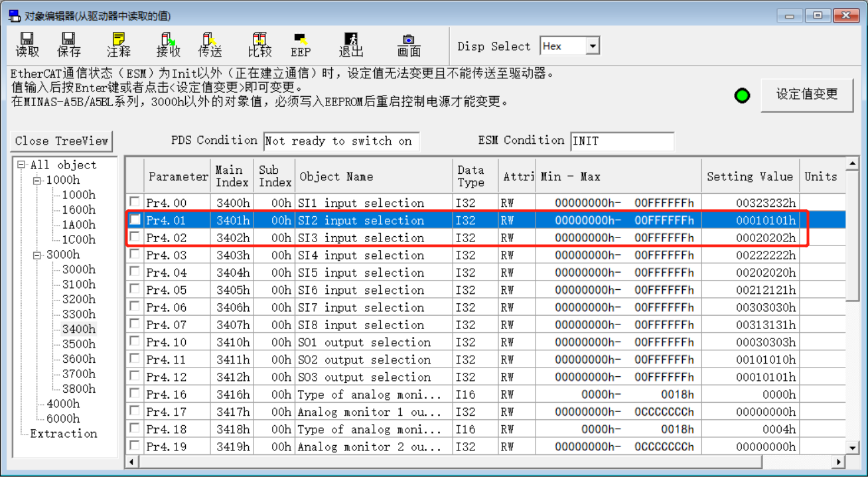The width and height of the screenshot is (868, 477).
Task: Click the 退出 (Exit) toolbar icon
Action: (351, 44)
